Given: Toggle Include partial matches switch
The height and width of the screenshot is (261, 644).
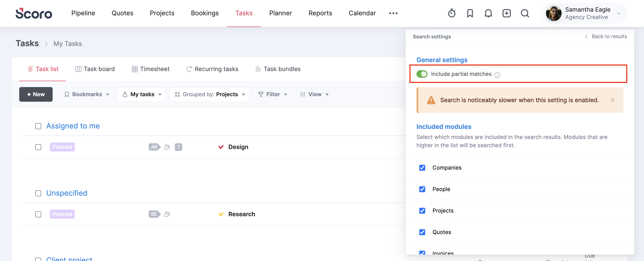Looking at the screenshot, I should tap(422, 74).
